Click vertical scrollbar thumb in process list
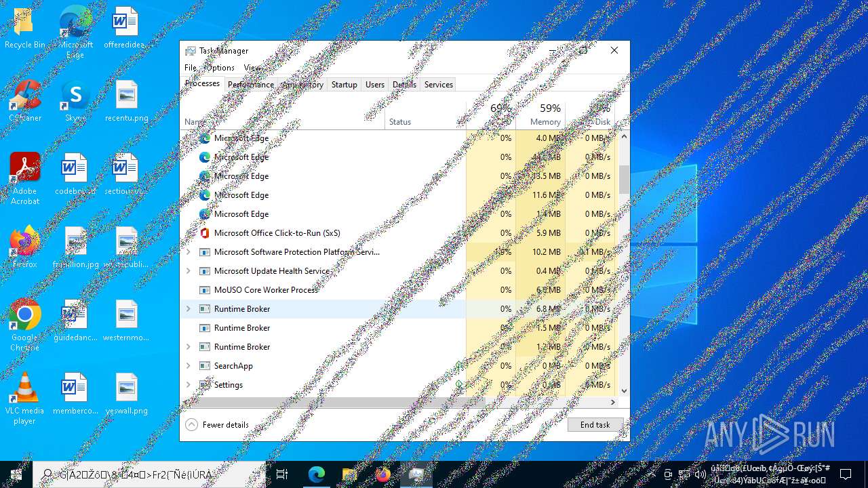868x488 pixels. (x=624, y=179)
